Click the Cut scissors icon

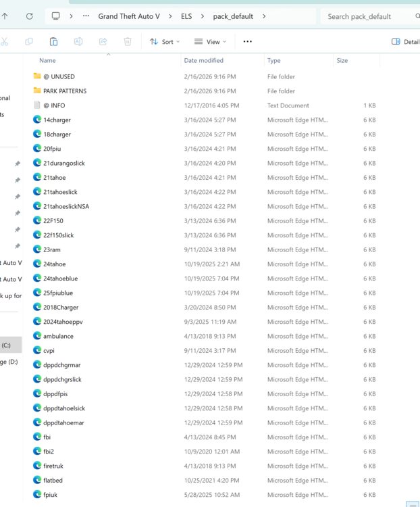(4, 41)
